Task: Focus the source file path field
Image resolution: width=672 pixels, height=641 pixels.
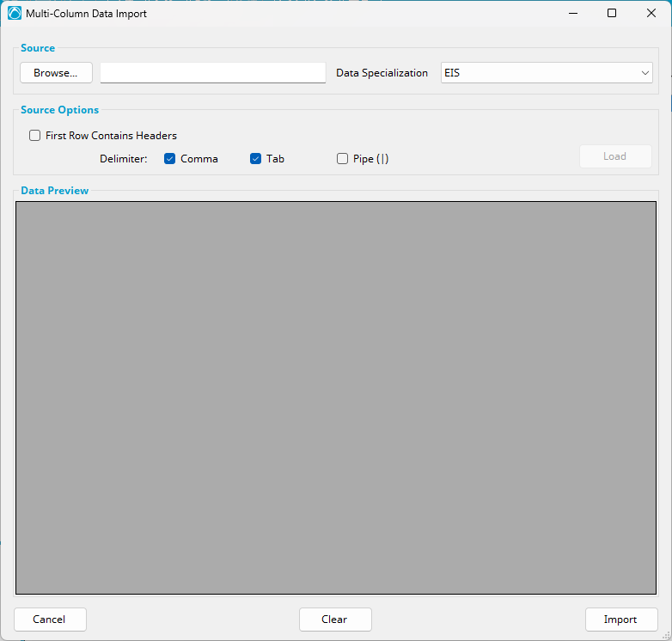Action: (213, 73)
